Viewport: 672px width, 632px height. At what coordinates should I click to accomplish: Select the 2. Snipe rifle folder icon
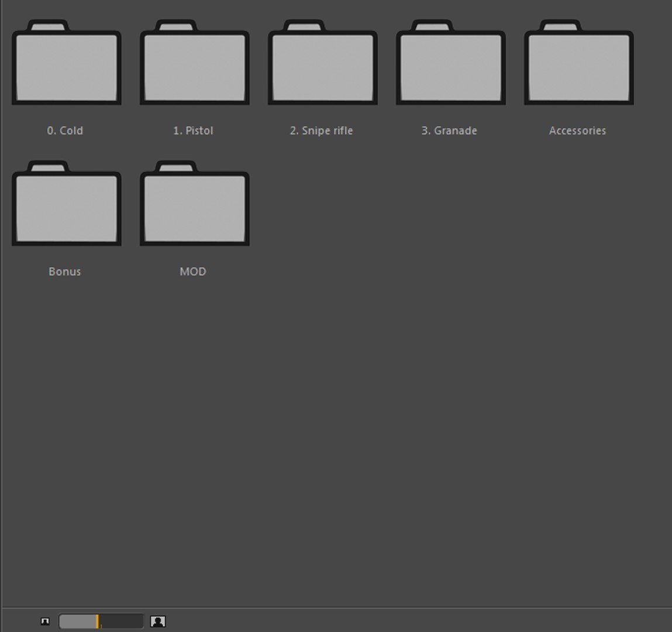point(323,62)
